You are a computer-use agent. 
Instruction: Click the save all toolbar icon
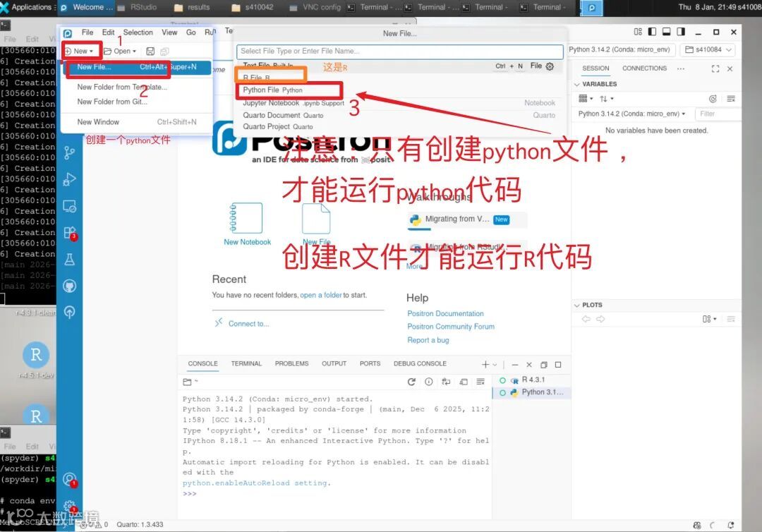(x=164, y=51)
